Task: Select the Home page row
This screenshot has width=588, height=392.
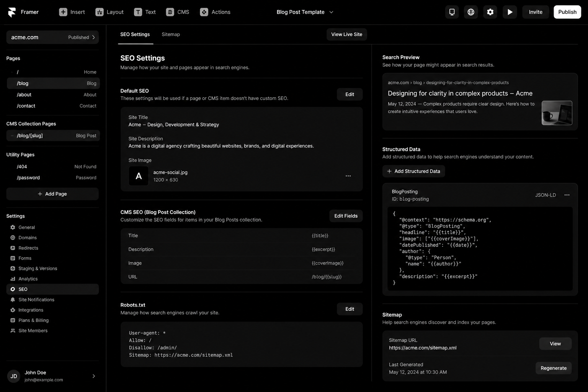Action: point(53,72)
